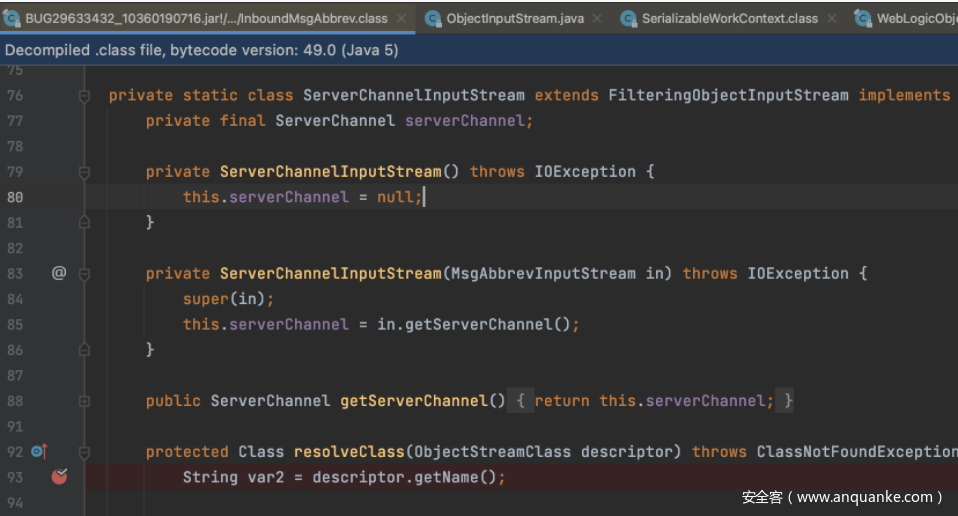Collapse the resolveClass method fold at line 92
Image resolution: width=958 pixels, height=516 pixels.
tap(85, 452)
